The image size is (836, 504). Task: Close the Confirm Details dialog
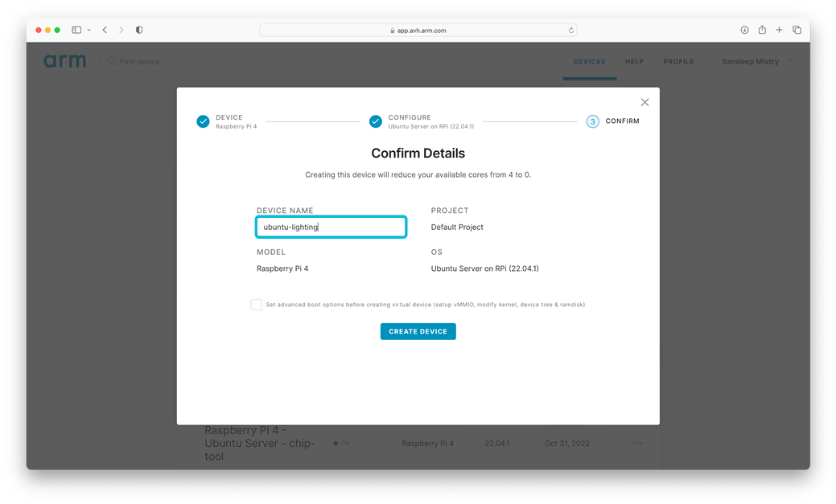coord(645,102)
